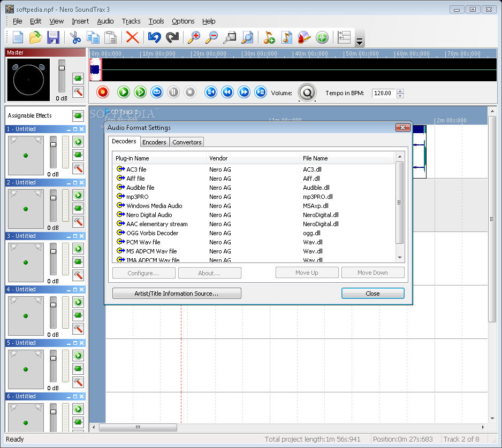
Task: Click the Paste clipboard icon
Action: click(110, 37)
